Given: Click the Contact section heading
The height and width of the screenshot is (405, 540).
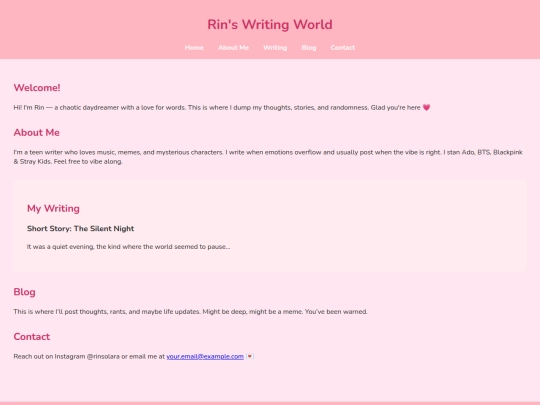Looking at the screenshot, I should pos(32,336).
